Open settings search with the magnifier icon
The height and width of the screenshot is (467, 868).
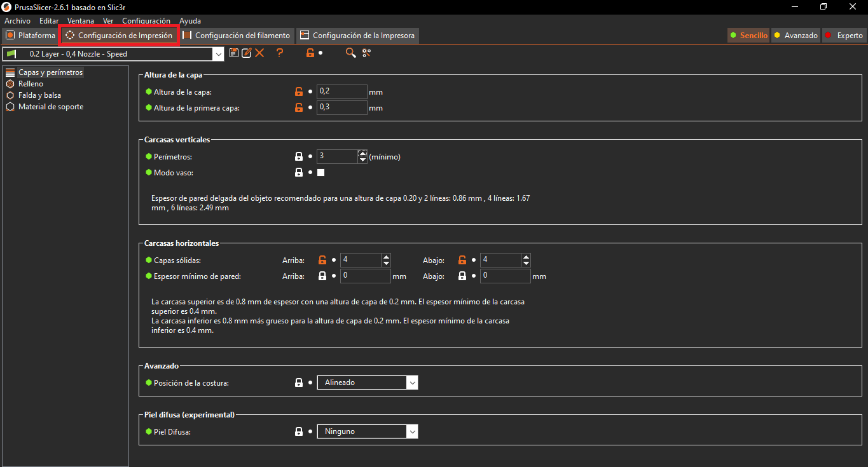[x=350, y=53]
